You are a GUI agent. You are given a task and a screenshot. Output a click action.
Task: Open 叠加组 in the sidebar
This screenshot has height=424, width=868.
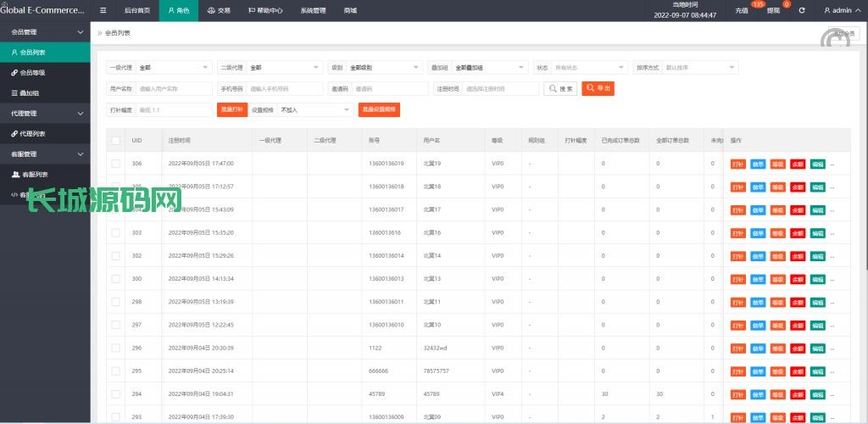[x=30, y=92]
